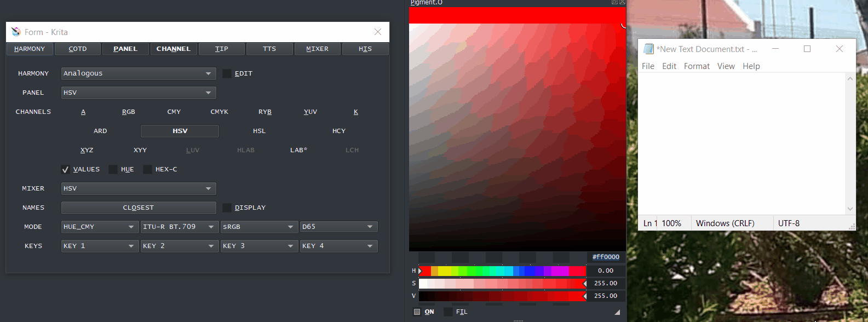Click the Krita logo icon in Form title bar
The image size is (868, 322).
[16, 32]
